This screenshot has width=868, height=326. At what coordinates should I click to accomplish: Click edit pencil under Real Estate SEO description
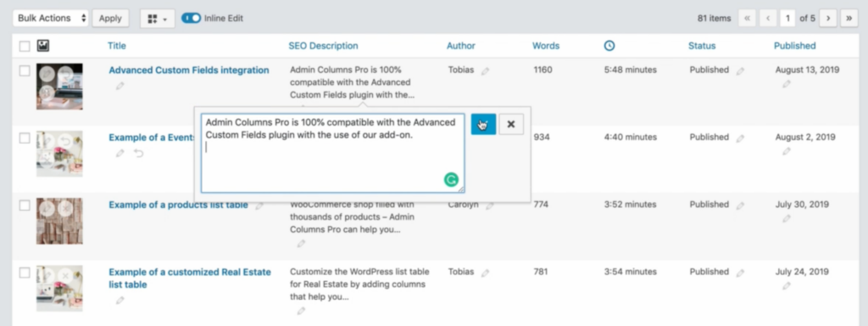pos(301,311)
